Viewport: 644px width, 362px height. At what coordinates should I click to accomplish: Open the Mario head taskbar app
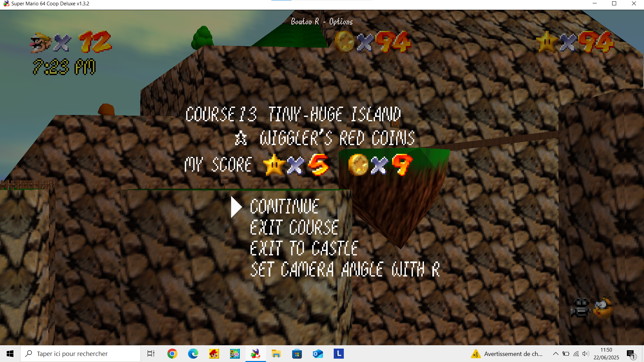coord(214,354)
